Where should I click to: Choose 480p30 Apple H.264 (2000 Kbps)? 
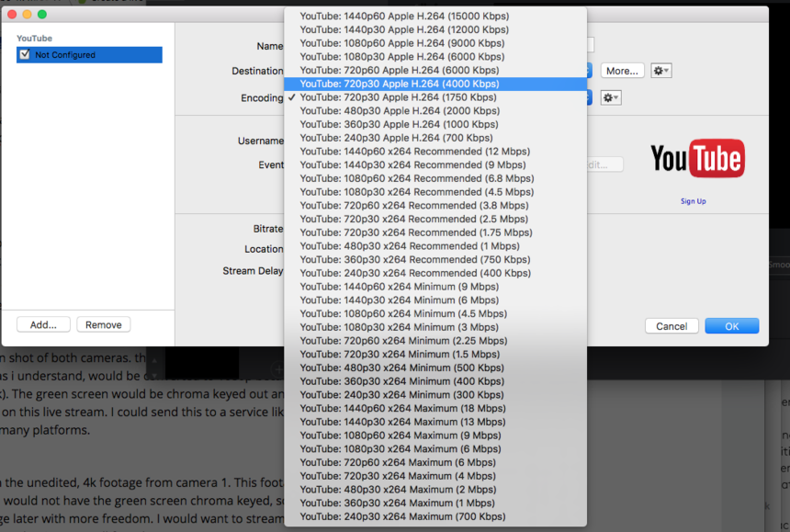[x=435, y=111]
